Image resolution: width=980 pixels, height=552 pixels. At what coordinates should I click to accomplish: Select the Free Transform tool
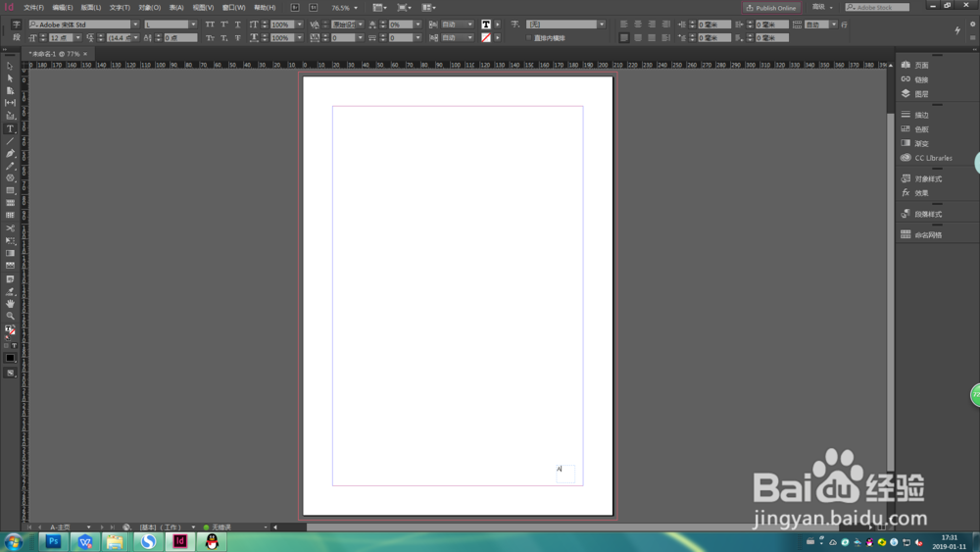[10, 241]
